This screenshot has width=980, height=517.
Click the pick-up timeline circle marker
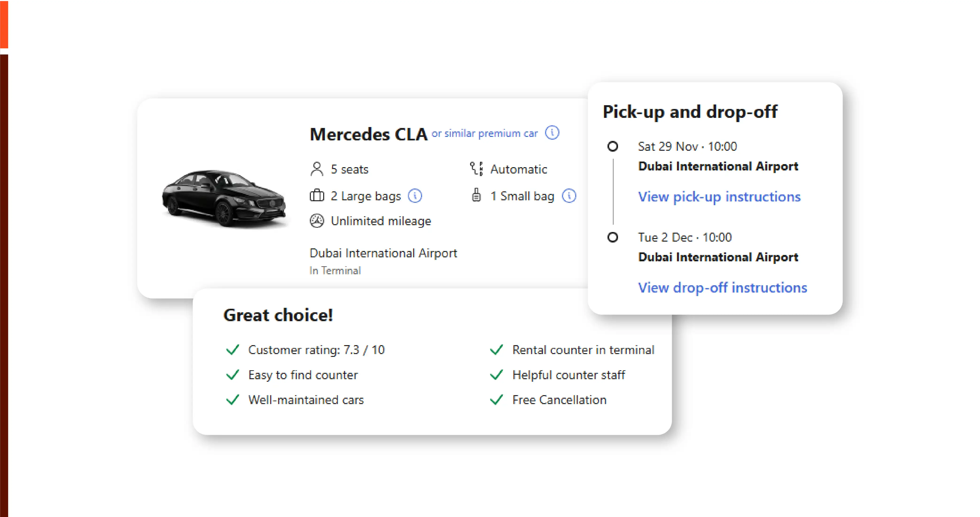coord(612,146)
